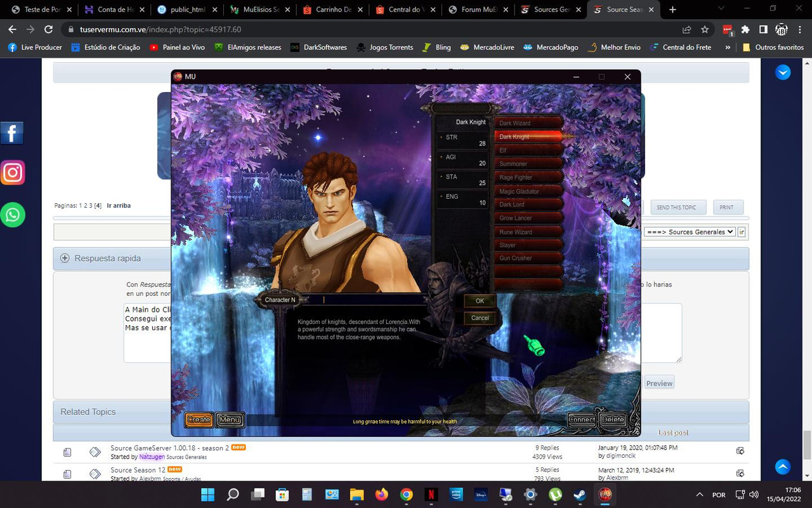Open Firefox from the taskbar
The image size is (812, 508).
381,494
